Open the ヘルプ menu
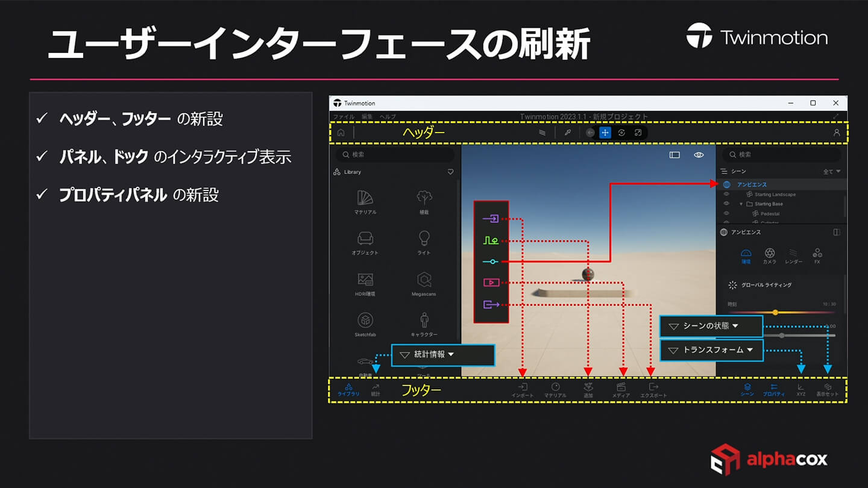 click(388, 116)
